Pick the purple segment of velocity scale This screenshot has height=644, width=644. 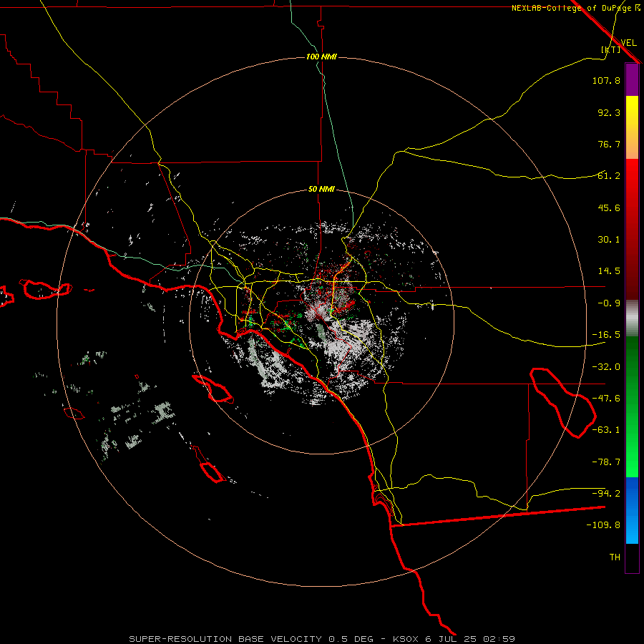pos(632,79)
